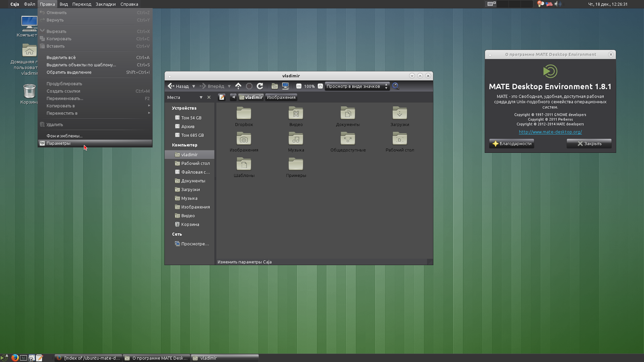This screenshot has height=362, width=644.
Task: Open Computer from the Caja toolbar
Action: (285, 86)
